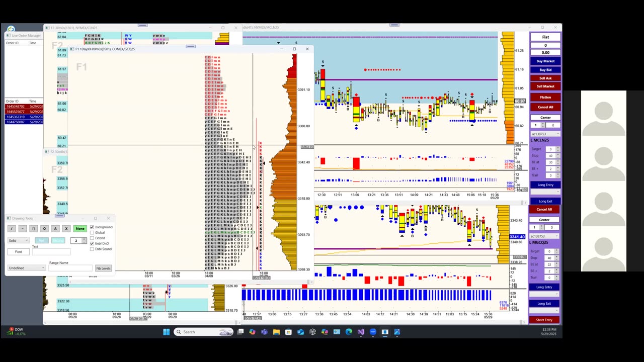This screenshot has height=362, width=644.
Task: Open Visual Studio from the taskbar
Action: click(x=361, y=332)
